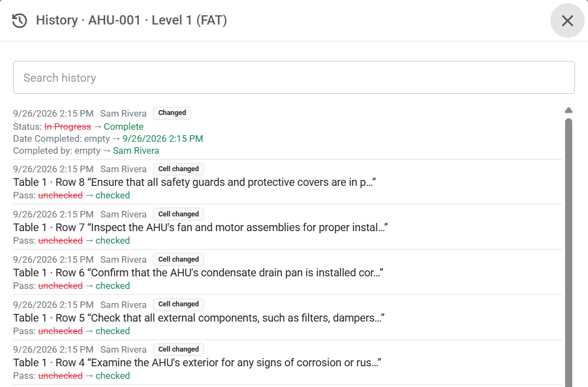Click the 'Changed' badge on status entry
The height and width of the screenshot is (387, 588).
(x=172, y=113)
